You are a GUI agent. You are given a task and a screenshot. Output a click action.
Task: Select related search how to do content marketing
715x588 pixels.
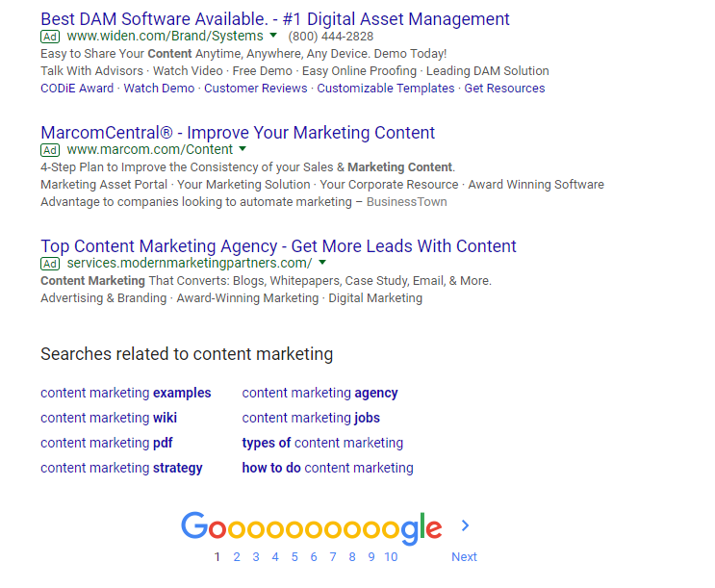pos(327,468)
